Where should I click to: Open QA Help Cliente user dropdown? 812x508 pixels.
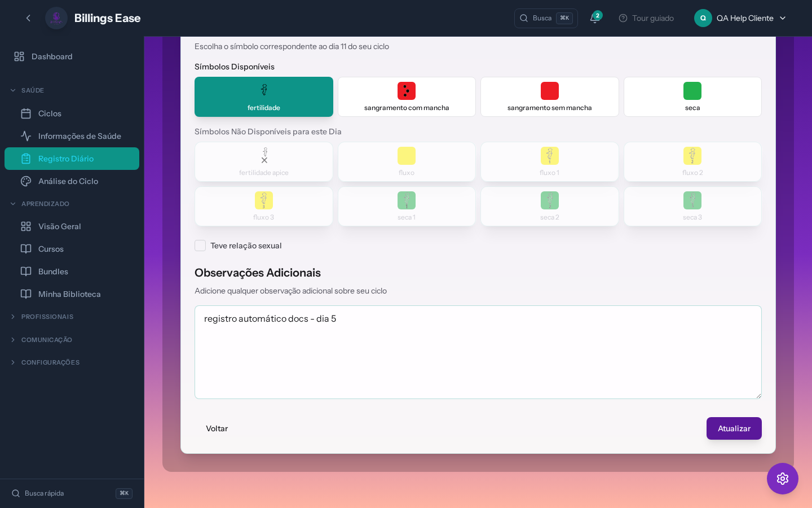coord(740,18)
